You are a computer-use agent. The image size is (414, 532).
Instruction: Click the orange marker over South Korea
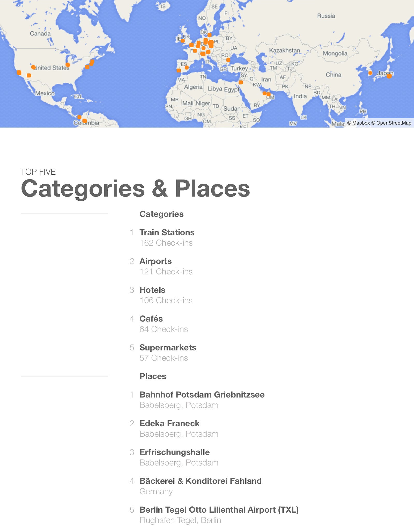[x=370, y=73]
